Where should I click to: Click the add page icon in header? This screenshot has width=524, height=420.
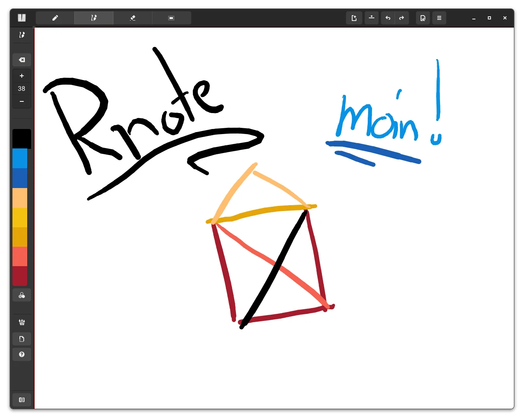354,18
